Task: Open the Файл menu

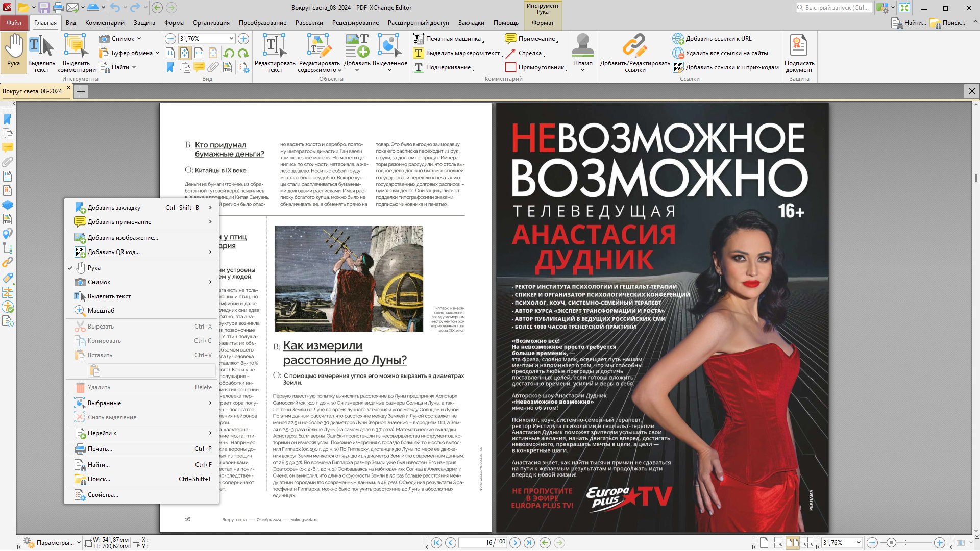Action: [x=14, y=23]
